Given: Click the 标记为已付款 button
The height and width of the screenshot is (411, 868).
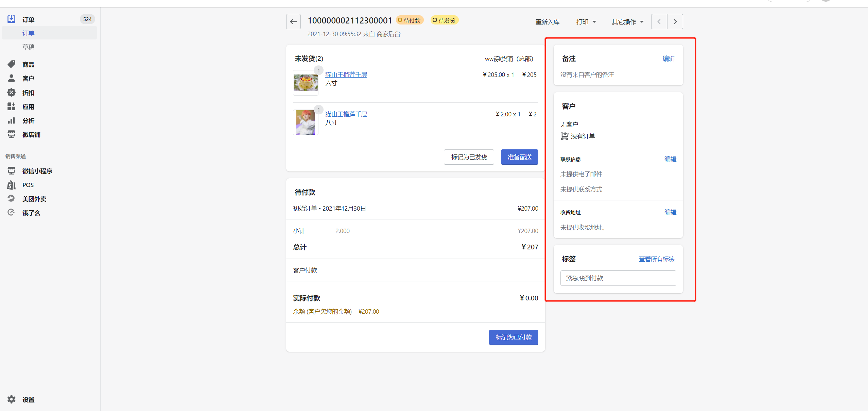Looking at the screenshot, I should click(x=513, y=337).
